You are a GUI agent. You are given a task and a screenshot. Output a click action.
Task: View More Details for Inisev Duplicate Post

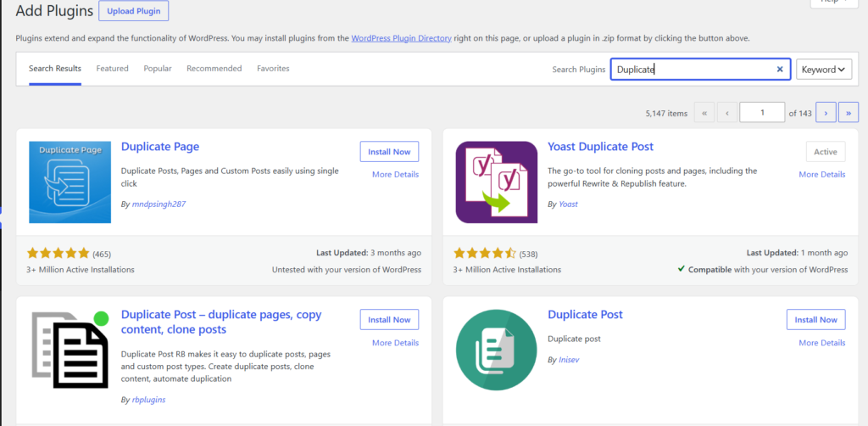(x=822, y=343)
